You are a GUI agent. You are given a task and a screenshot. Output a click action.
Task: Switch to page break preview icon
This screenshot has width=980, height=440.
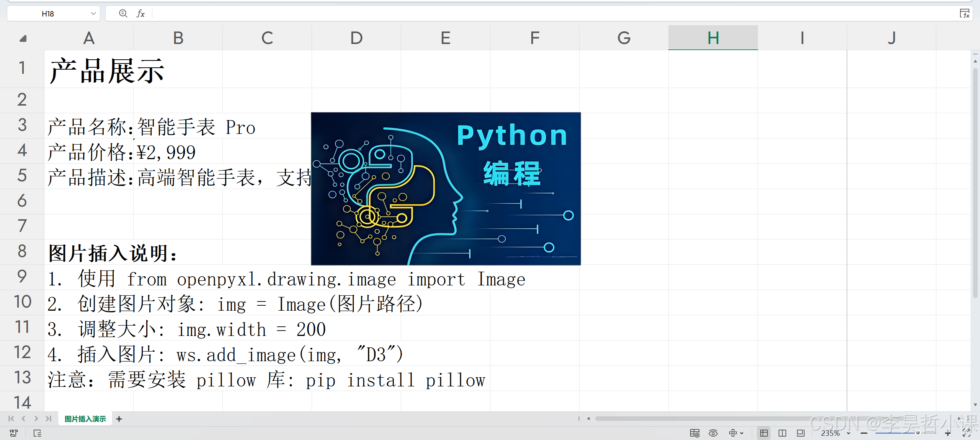point(782,433)
